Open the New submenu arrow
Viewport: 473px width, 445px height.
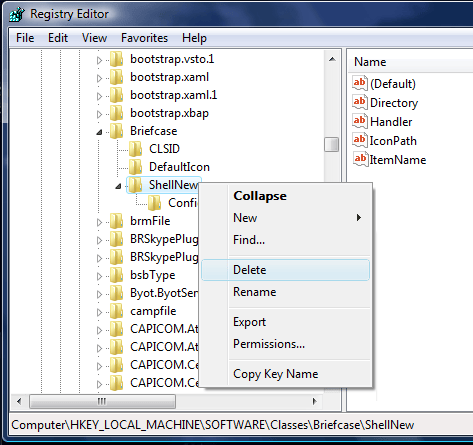359,218
